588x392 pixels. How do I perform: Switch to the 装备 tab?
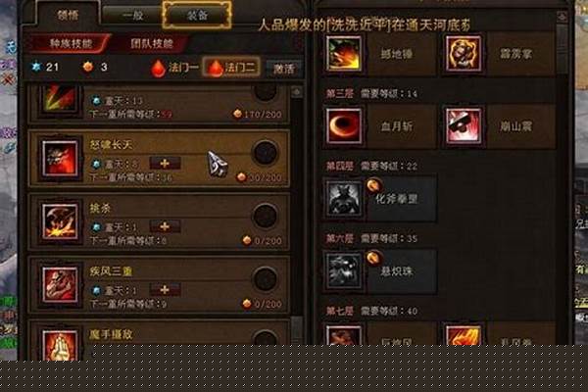(197, 15)
